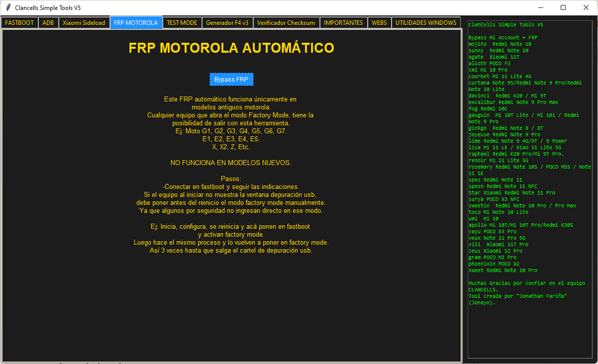Image resolution: width=598 pixels, height=364 pixels.
Task: Click the 'FRP MOTOROLA AUTOMÁTICO' heading
Action: pyautogui.click(x=231, y=48)
